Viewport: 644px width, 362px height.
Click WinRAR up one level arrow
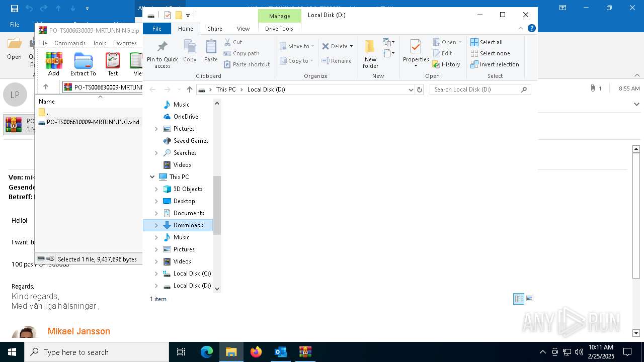click(46, 87)
